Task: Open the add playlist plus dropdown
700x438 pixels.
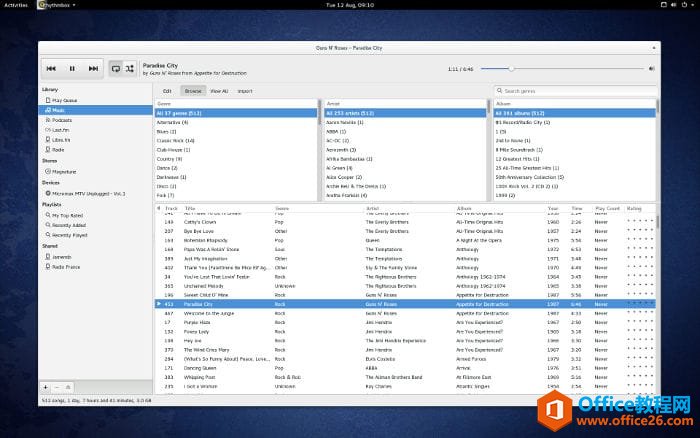Action: pos(46,386)
